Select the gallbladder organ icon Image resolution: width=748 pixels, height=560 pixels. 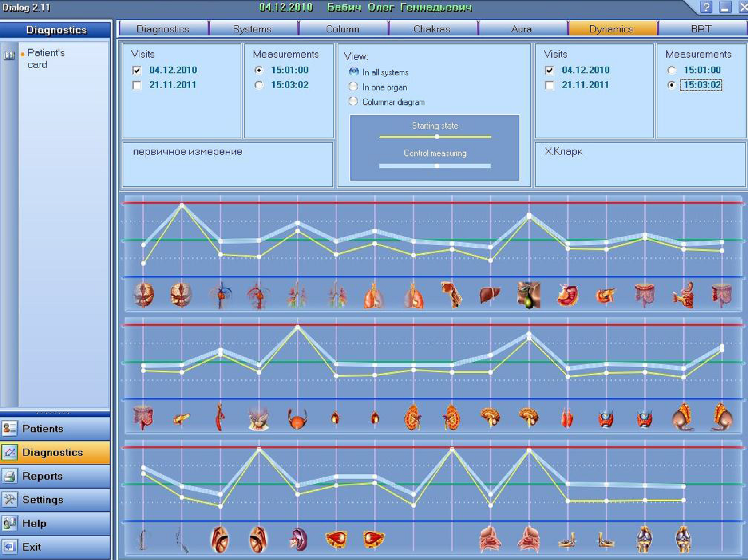[529, 295]
